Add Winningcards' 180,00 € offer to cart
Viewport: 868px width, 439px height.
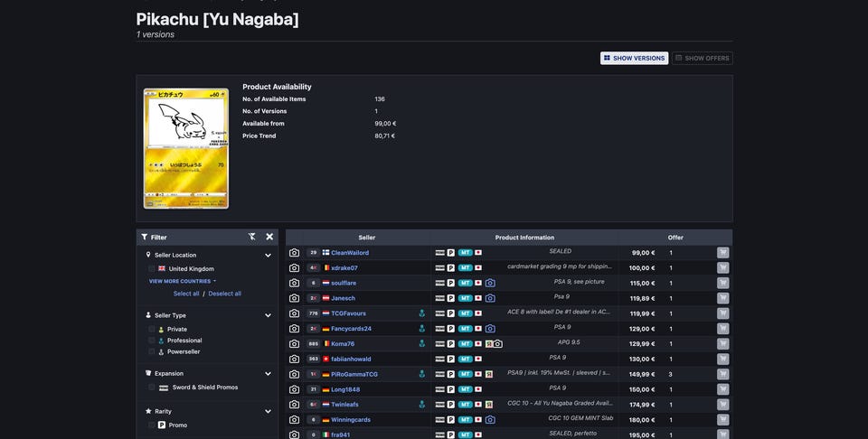pyautogui.click(x=723, y=420)
